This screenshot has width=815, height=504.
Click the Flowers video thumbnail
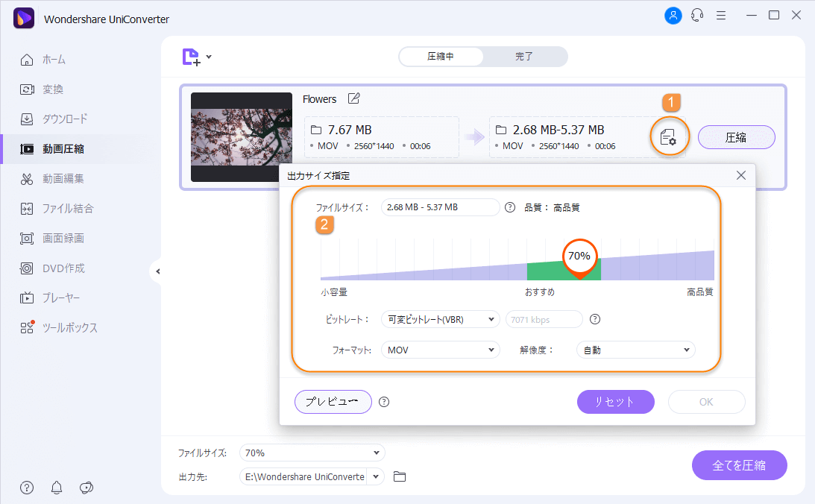[x=242, y=137]
